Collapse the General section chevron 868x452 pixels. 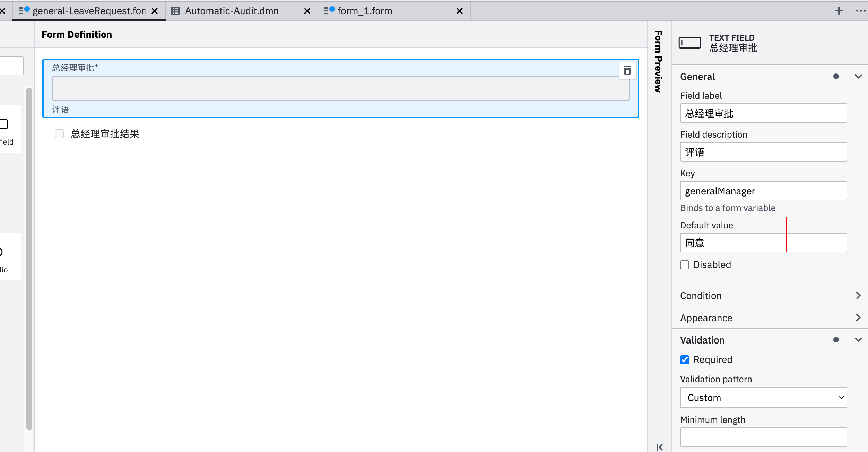[858, 77]
